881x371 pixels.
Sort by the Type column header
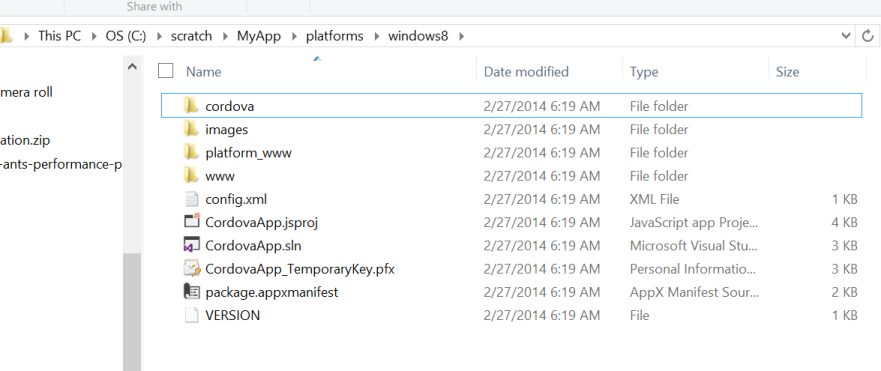click(x=644, y=72)
